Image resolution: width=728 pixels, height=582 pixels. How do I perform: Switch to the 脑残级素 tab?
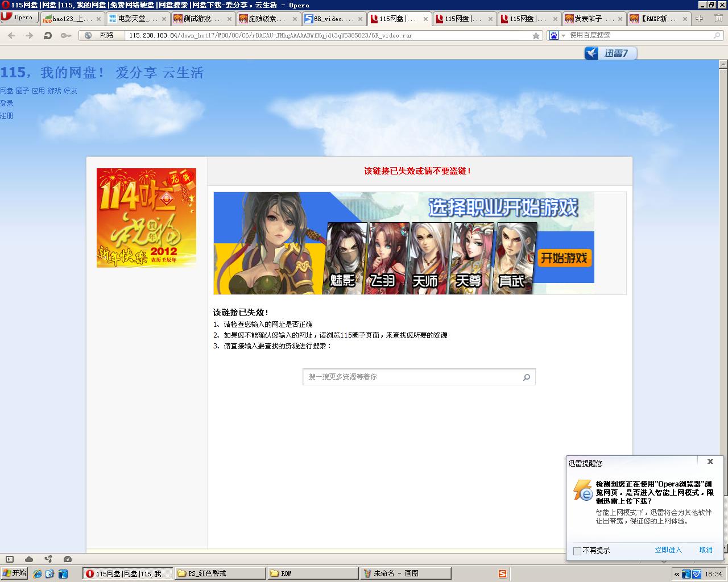268,19
